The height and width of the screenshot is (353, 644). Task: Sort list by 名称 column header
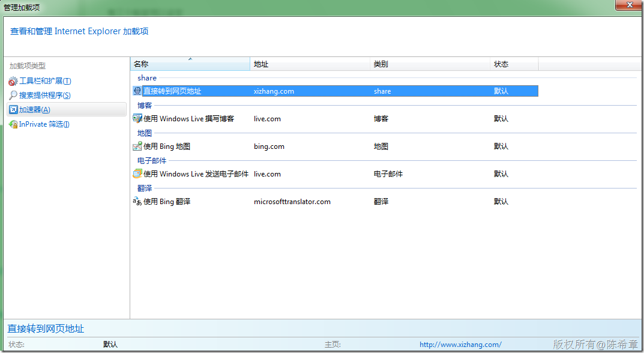190,64
